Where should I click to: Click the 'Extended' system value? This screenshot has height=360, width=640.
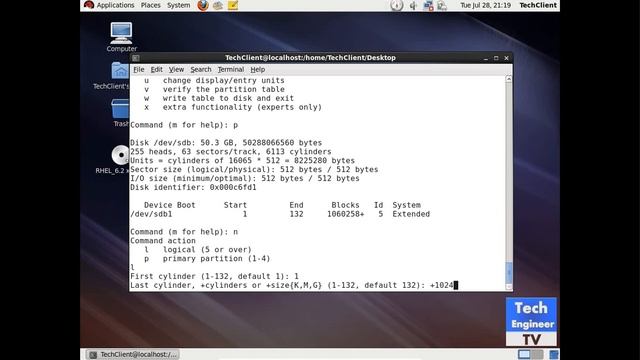[x=411, y=214]
